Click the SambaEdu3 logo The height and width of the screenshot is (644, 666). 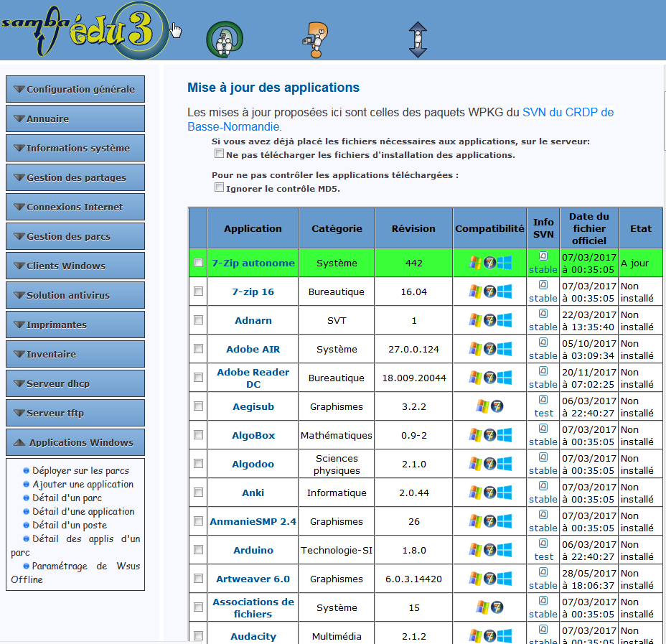(x=84, y=31)
